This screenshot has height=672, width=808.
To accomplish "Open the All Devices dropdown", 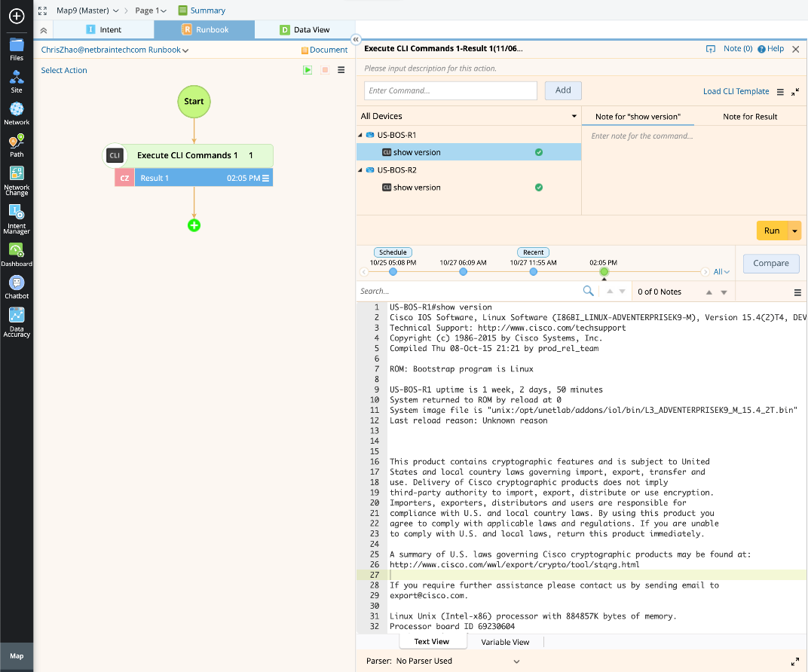I will coord(574,116).
